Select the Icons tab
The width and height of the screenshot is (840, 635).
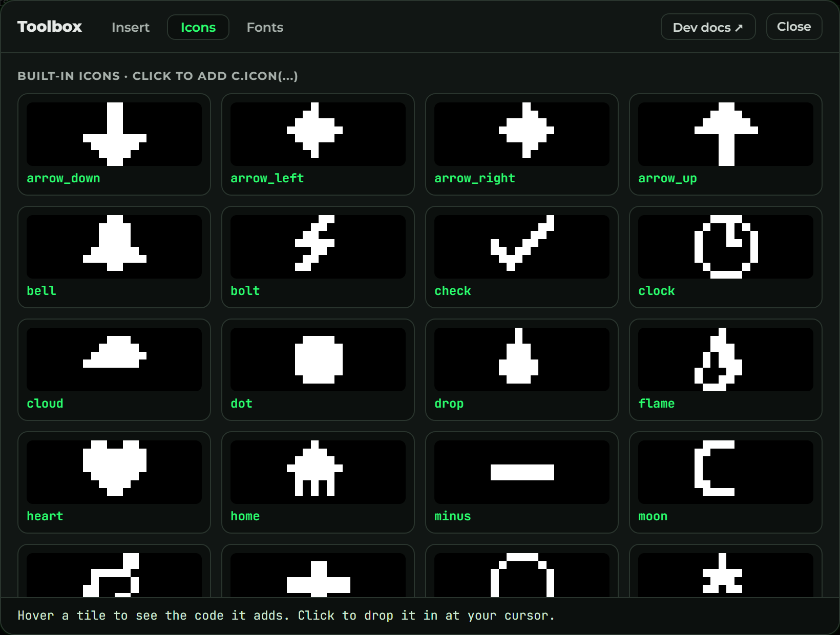198,27
